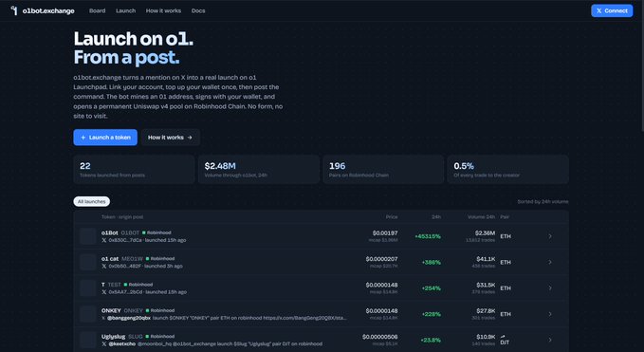Click the +386% change value
The width and height of the screenshot is (644, 352).
pos(432,262)
